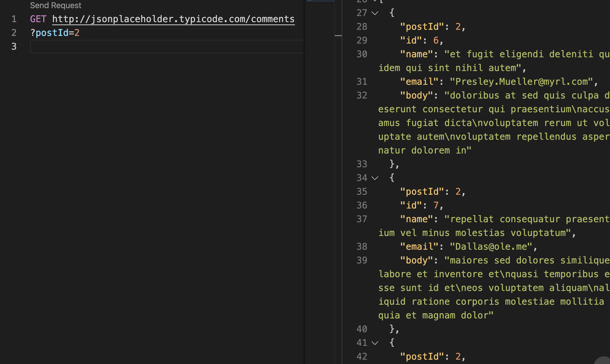This screenshot has width=610, height=364.
Task: Click the "body" key on line 39
Action: (x=417, y=260)
